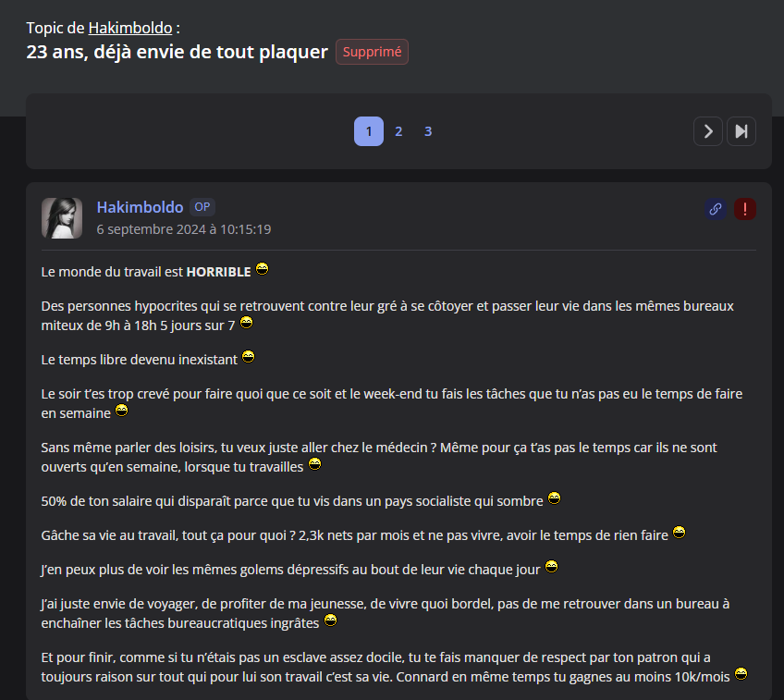Jump to the last page icon
Viewport: 784px width, 700px height.
click(741, 131)
